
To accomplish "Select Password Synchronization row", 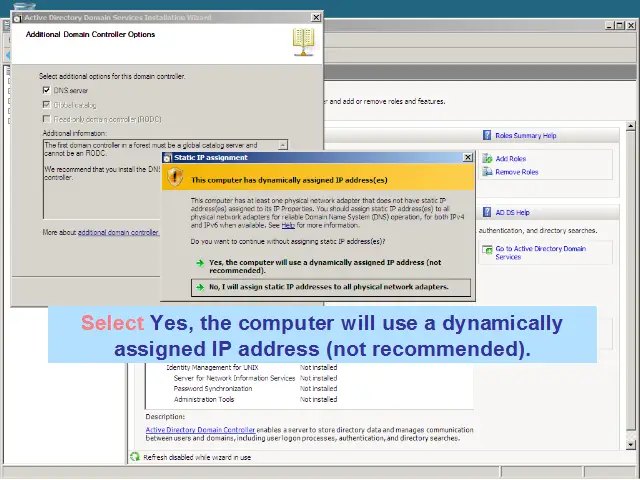I will click(x=256, y=389).
